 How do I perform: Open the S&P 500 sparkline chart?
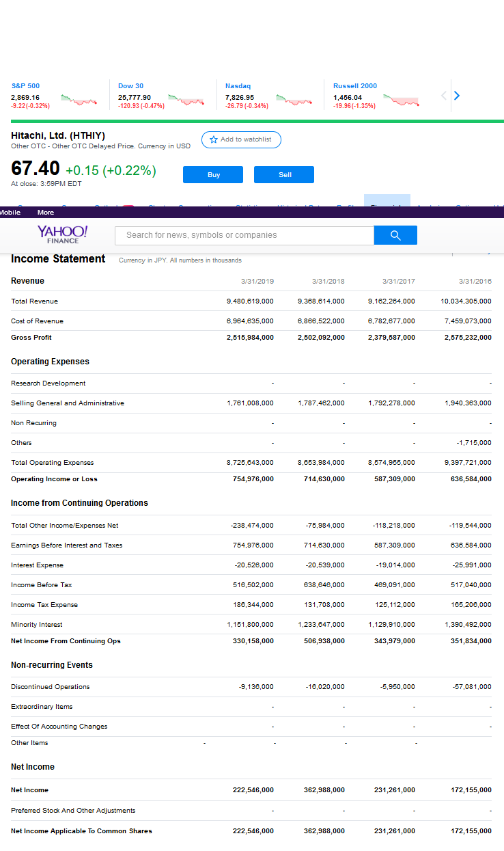(x=79, y=100)
